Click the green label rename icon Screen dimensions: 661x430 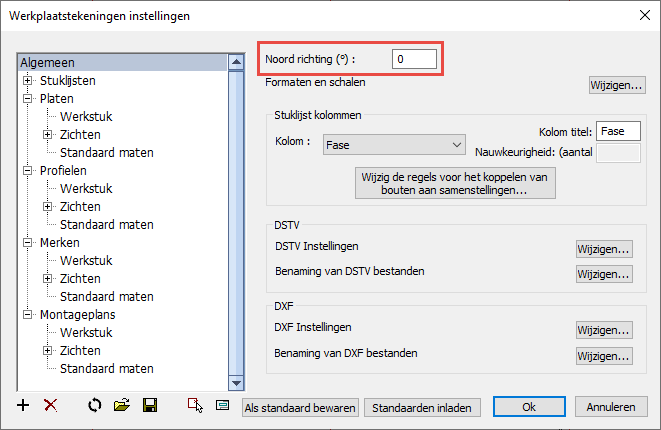tap(222, 406)
